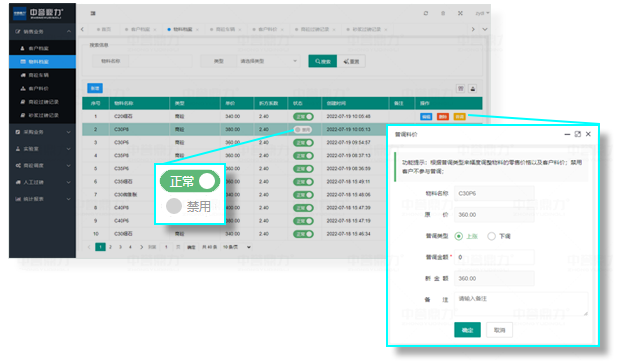Go to next page arrow in pagination
This screenshot has height=364, width=637.
point(141,247)
